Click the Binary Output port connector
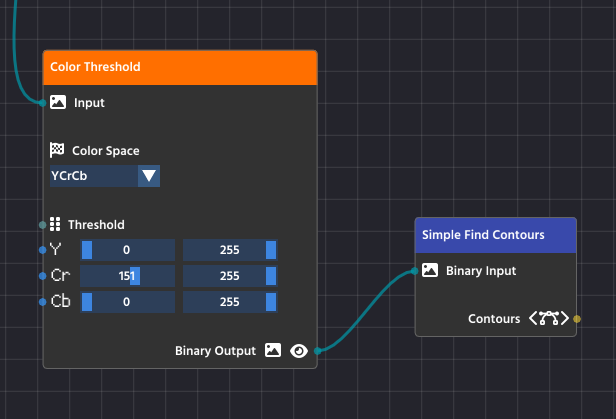 [x=317, y=351]
